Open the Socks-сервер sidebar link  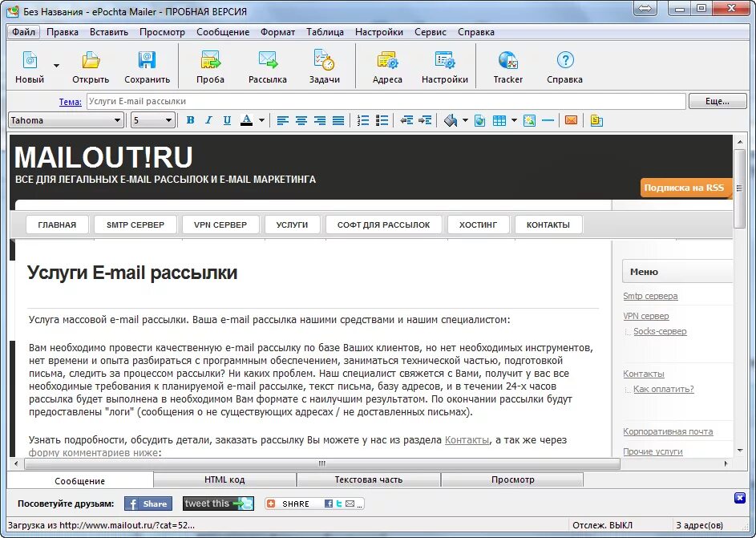[x=660, y=331]
